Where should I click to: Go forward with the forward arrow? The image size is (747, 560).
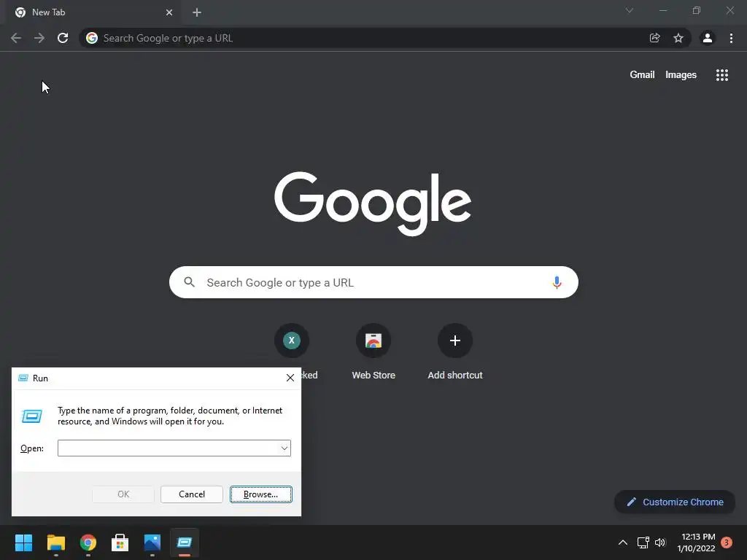39,38
